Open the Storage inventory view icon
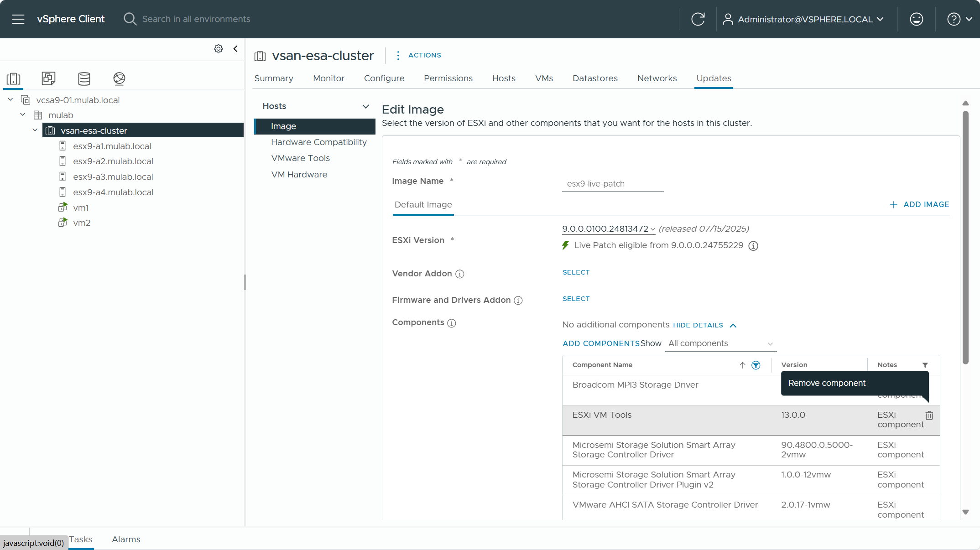 coord(84,79)
